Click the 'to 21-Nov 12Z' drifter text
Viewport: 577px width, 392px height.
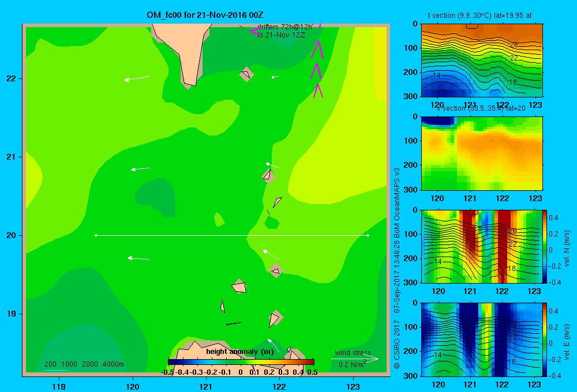coord(281,35)
